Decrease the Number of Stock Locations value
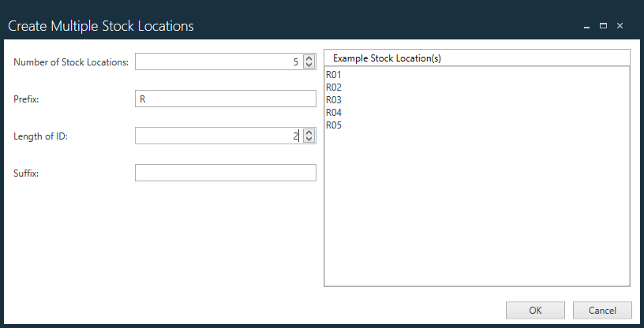The image size is (644, 328). [309, 65]
